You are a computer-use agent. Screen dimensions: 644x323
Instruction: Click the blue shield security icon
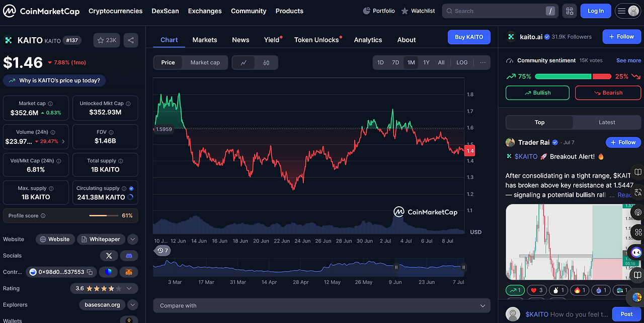(x=108, y=272)
